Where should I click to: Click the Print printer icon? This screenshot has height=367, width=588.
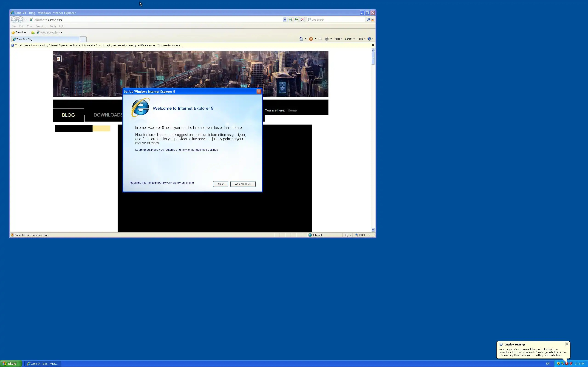[327, 39]
